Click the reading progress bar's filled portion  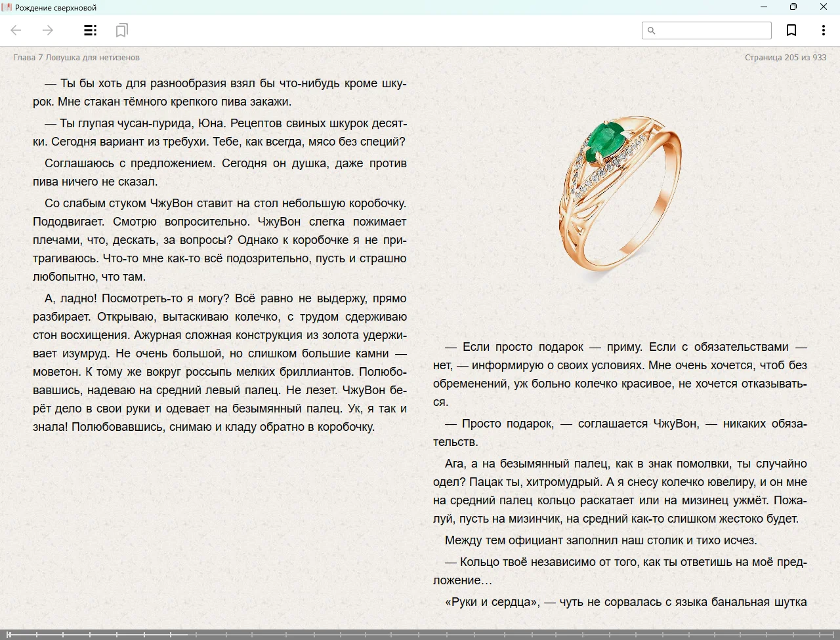pos(98,634)
